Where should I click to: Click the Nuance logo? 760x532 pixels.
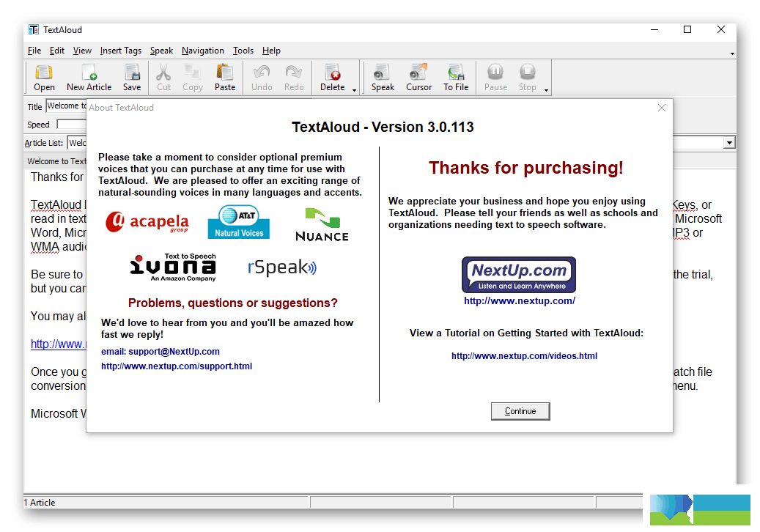(x=322, y=225)
